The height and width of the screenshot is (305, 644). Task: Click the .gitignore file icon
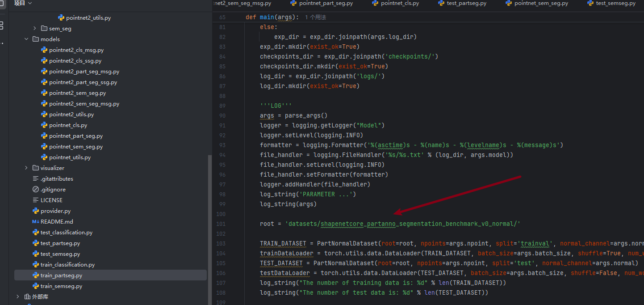[36, 190]
